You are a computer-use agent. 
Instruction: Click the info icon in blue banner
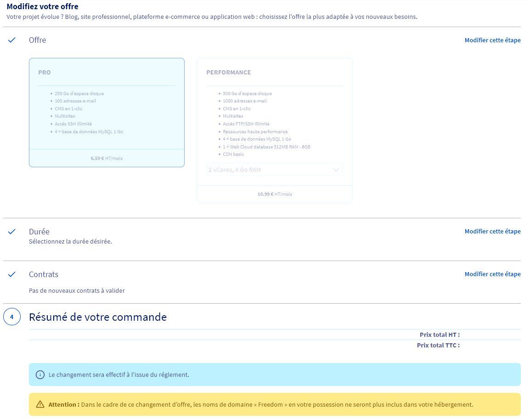click(40, 375)
